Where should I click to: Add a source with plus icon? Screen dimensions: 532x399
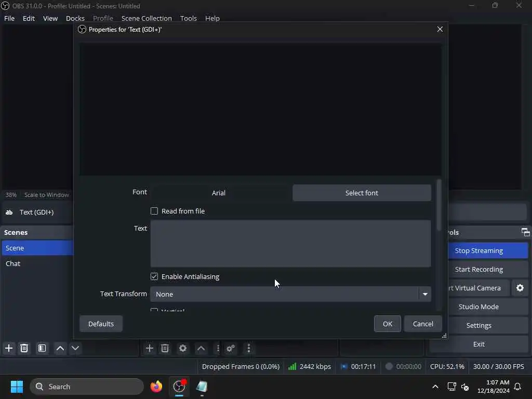point(149,348)
